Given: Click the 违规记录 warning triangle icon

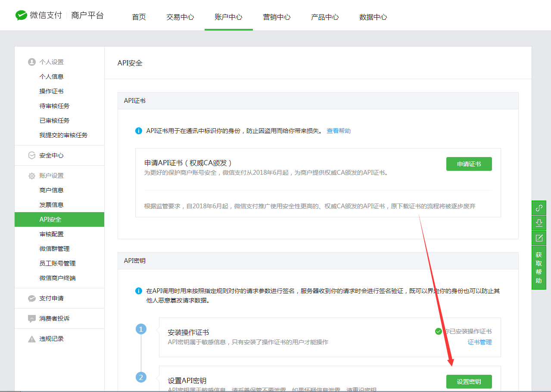Looking at the screenshot, I should point(32,339).
